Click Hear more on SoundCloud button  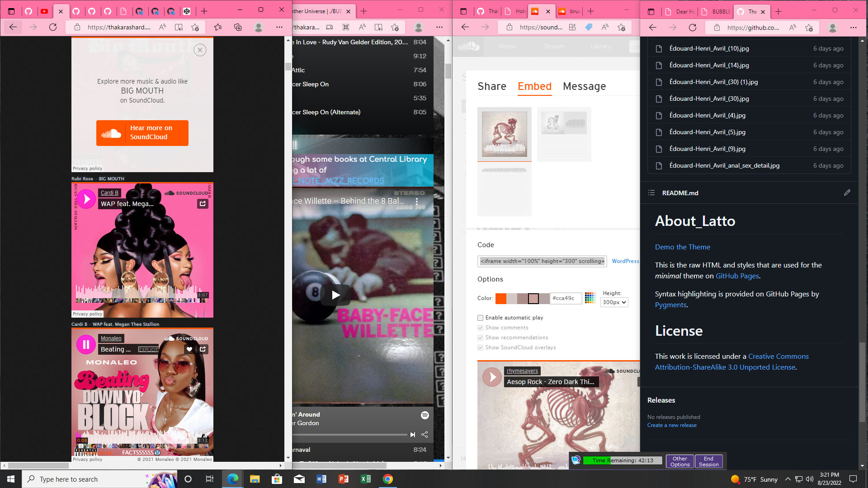tap(142, 133)
